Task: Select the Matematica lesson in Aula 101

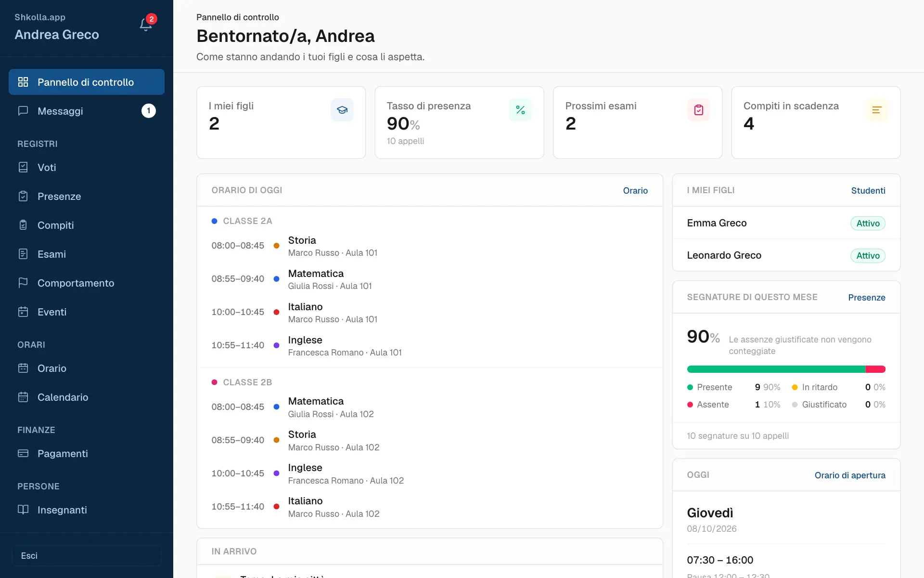Action: coord(429,279)
